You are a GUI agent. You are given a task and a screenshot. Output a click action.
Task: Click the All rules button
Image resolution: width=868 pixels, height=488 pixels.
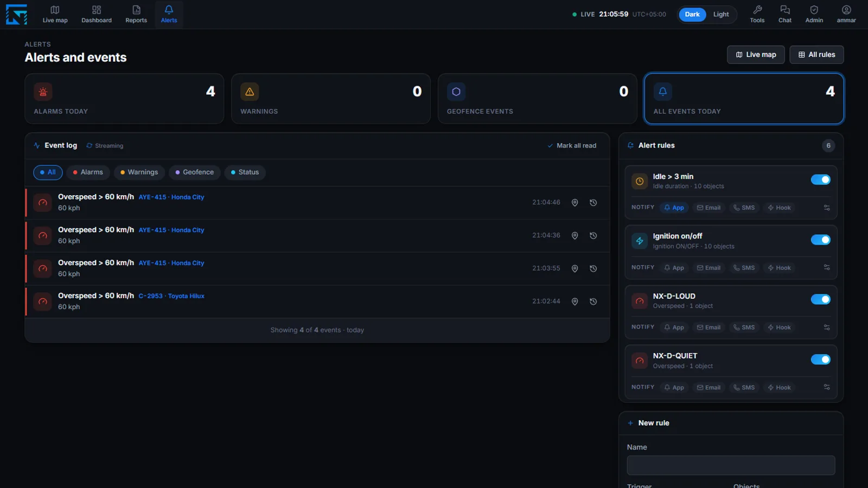point(816,55)
